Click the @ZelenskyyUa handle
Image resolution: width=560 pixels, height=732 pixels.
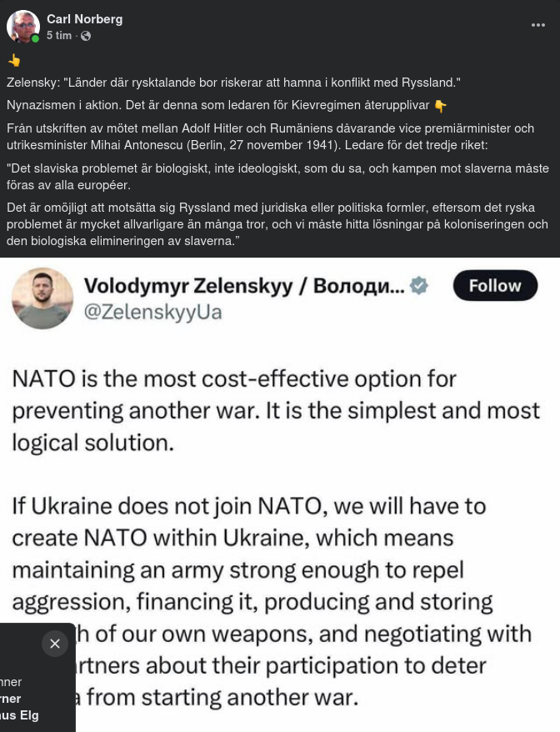[153, 313]
